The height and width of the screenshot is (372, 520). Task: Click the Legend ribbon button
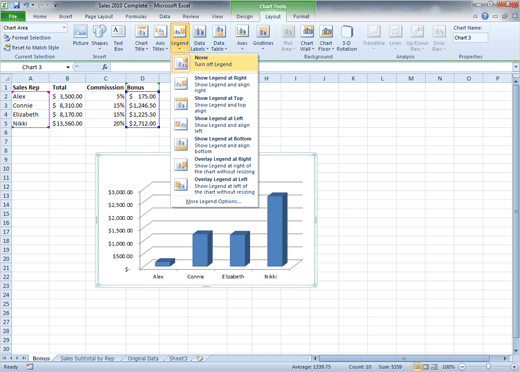coord(180,37)
